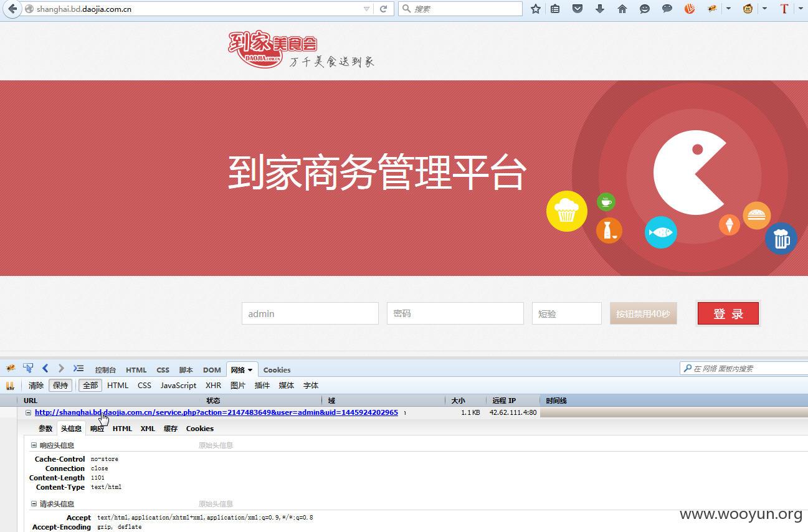Go to browser home icon
The width and height of the screenshot is (808, 532).
pyautogui.click(x=622, y=9)
